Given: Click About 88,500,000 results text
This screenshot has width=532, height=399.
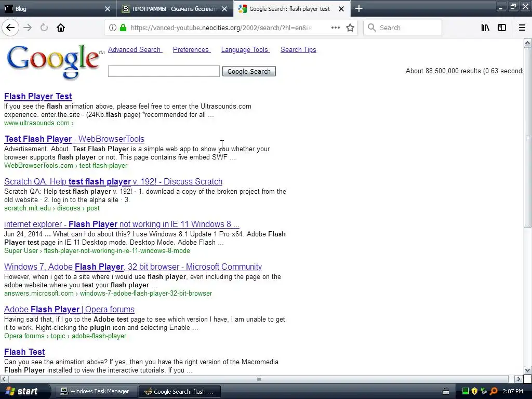Looking at the screenshot, I should pos(464,71).
